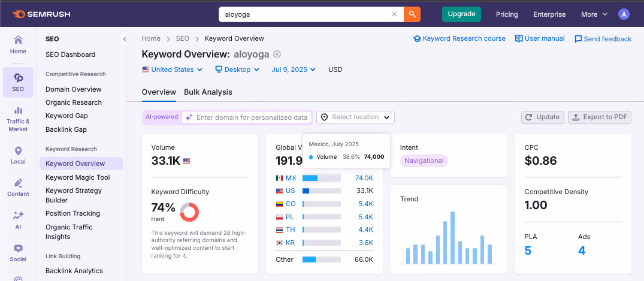Open Select location dropdown
This screenshot has width=644, height=281.
coord(355,117)
